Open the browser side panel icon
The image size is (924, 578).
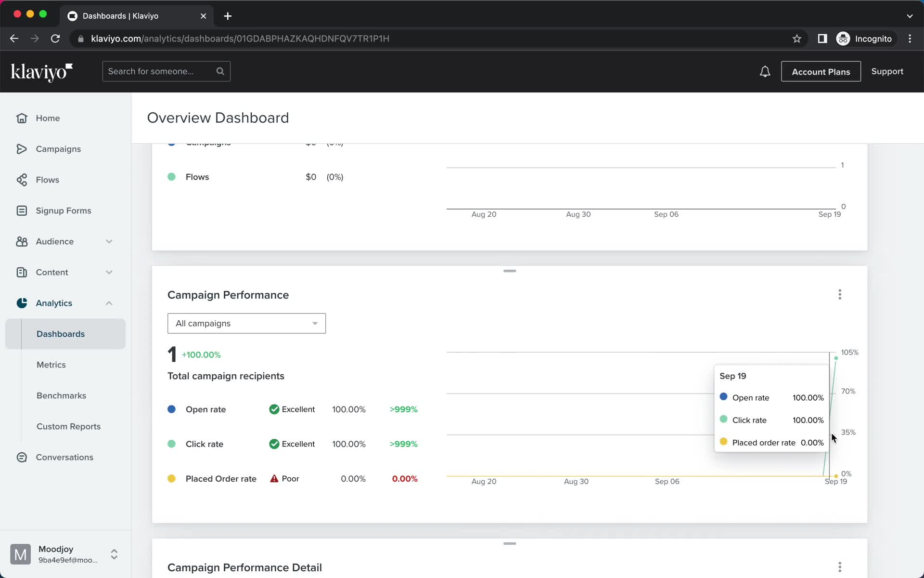(822, 39)
